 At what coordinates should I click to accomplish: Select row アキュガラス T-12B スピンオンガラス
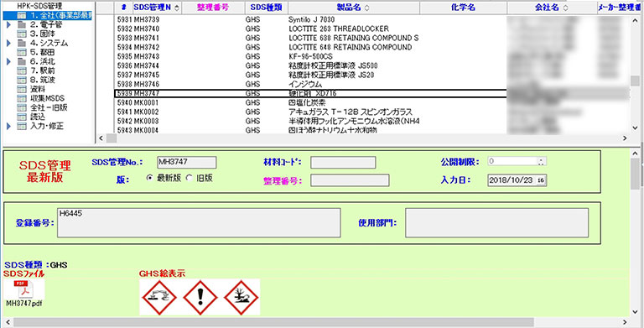point(310,112)
